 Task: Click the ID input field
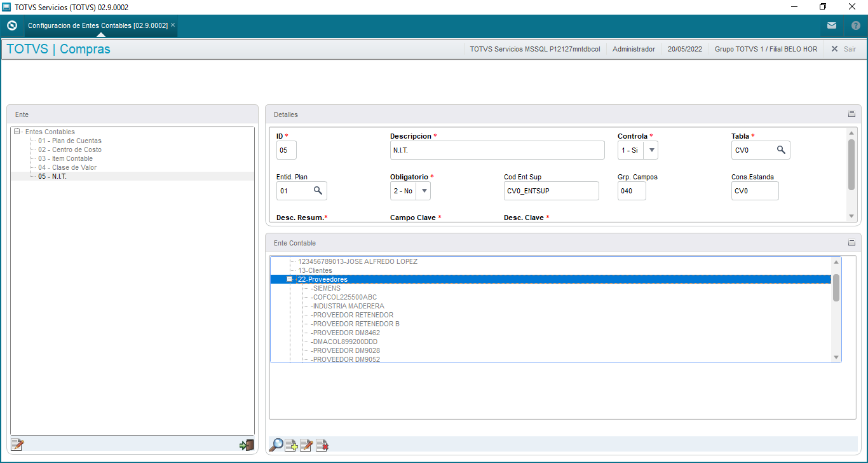pos(287,150)
